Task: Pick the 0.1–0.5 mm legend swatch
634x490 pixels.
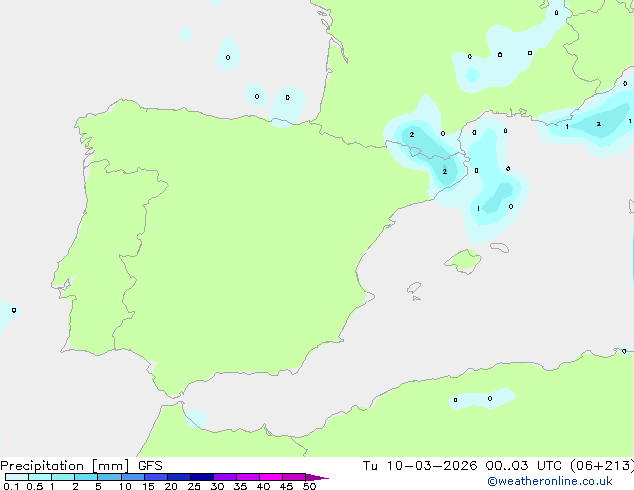Action: pyautogui.click(x=17, y=477)
